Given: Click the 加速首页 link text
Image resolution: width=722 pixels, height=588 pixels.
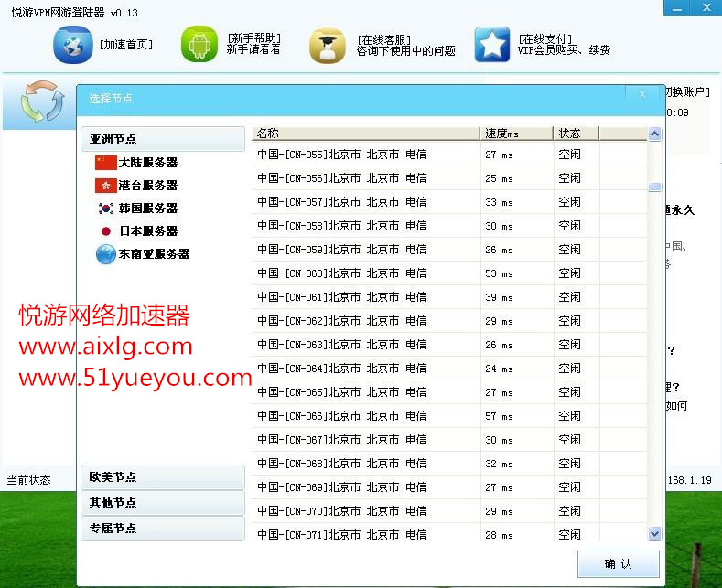Looking at the screenshot, I should [126, 45].
